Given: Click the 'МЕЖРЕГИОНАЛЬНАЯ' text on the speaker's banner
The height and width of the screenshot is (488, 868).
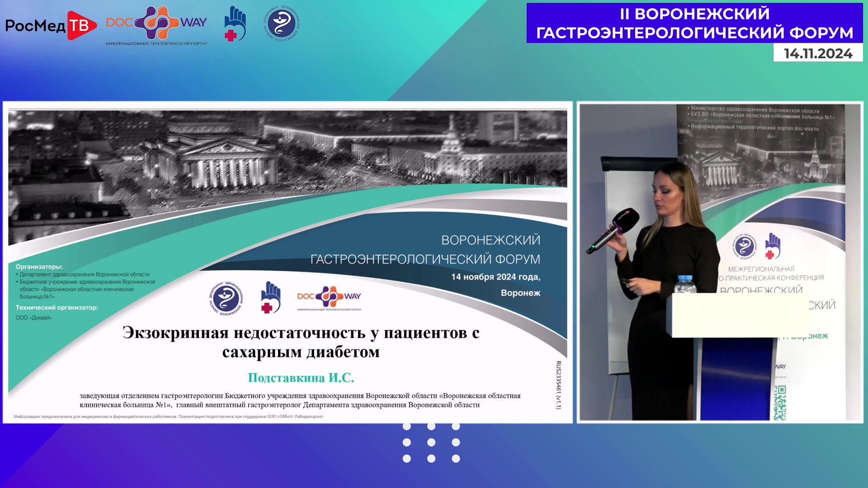Looking at the screenshot, I should point(761,269).
